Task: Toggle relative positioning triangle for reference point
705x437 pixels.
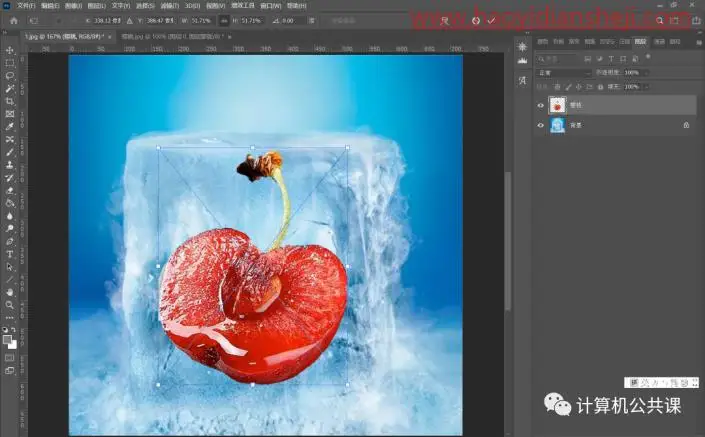Action: (129, 21)
